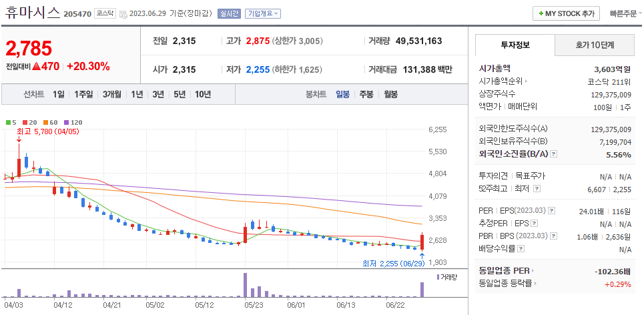Switch to the 호가10단계 tab
Screen dimensions: 644x315
pos(595,45)
